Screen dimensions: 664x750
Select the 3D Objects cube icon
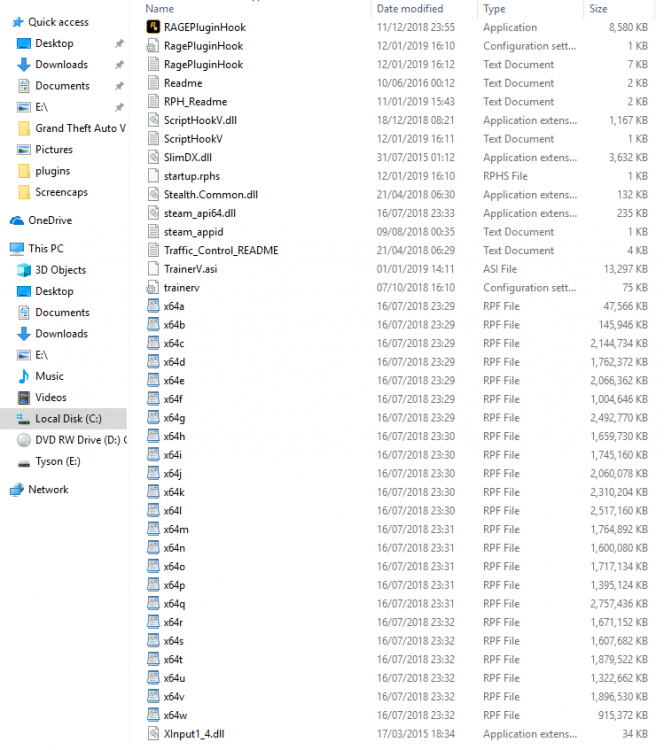24,270
